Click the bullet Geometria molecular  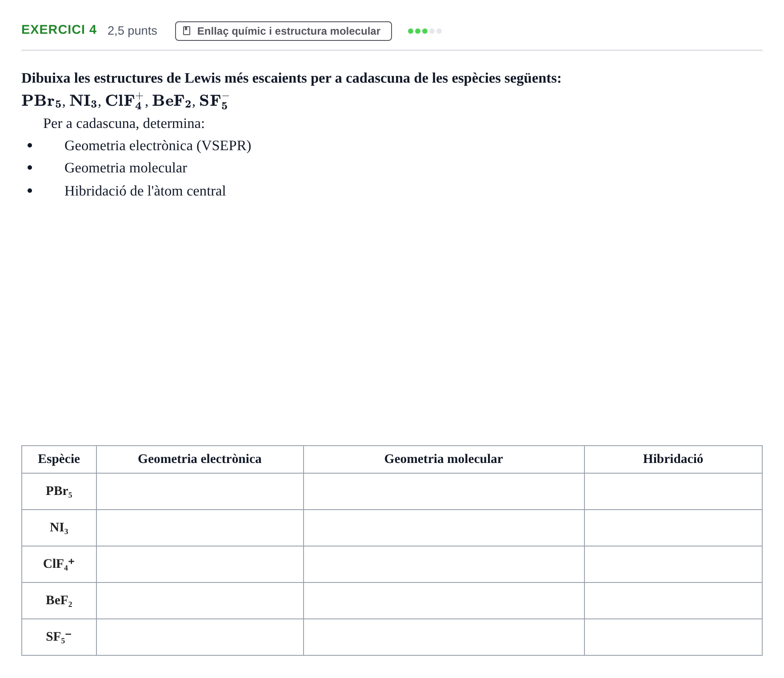(x=126, y=168)
